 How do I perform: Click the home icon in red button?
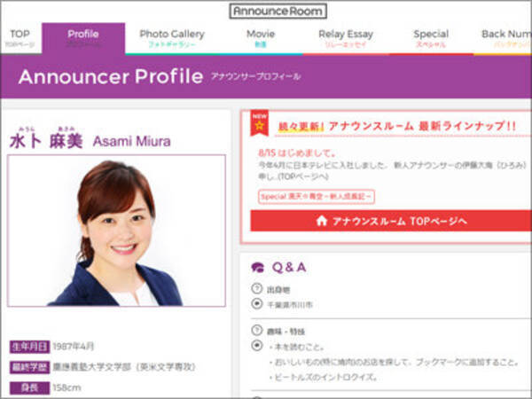(321, 221)
